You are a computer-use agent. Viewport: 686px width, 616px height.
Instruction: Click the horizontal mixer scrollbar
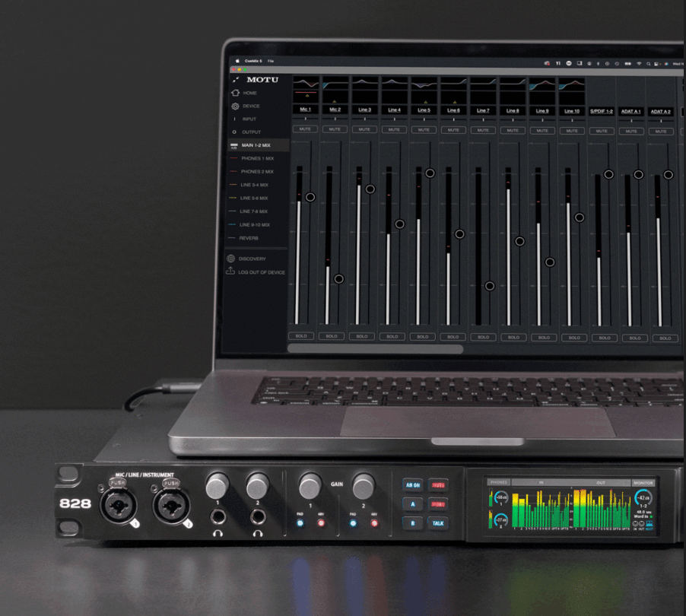376,349
